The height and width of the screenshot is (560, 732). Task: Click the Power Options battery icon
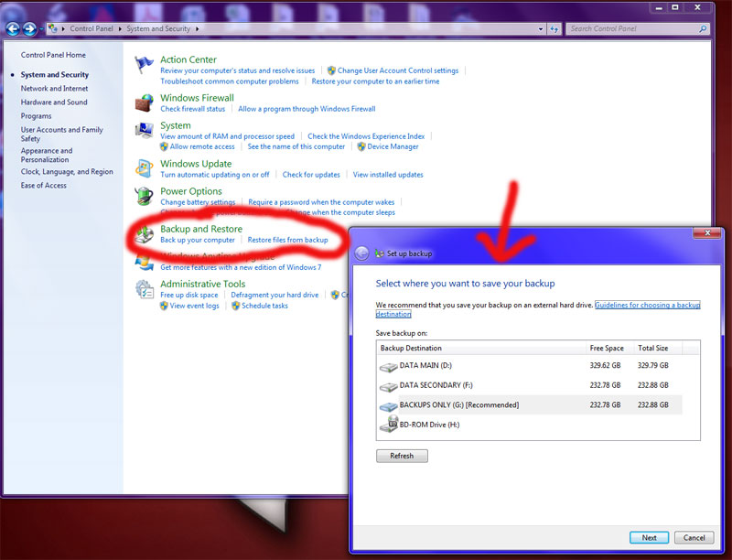144,196
